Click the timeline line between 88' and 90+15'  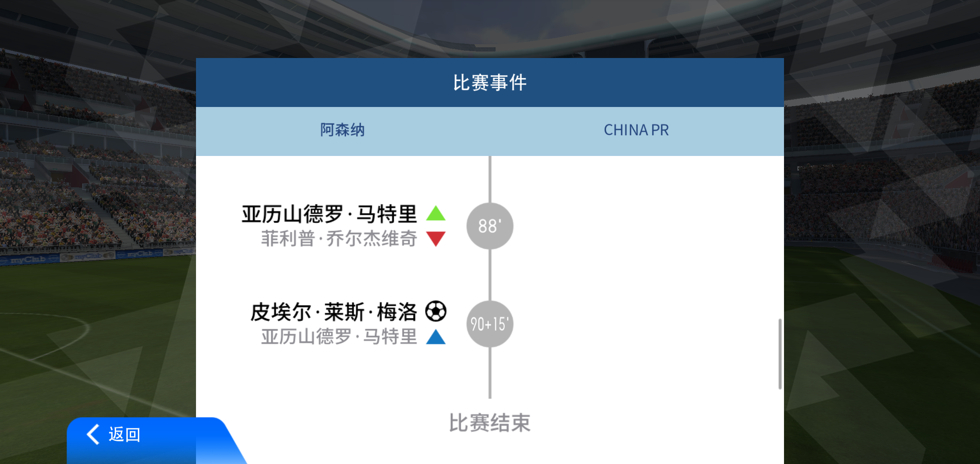490,275
